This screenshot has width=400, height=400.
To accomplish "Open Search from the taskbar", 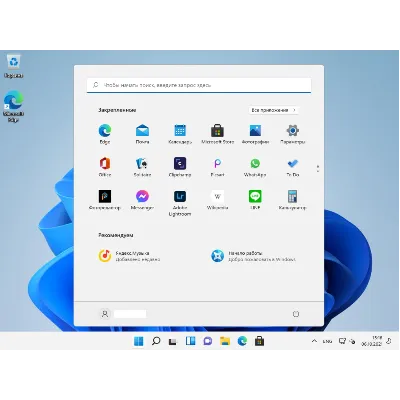I will (x=156, y=341).
